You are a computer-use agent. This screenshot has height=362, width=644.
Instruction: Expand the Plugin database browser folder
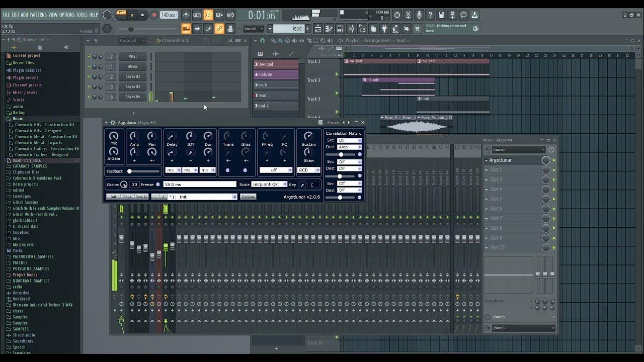(x=27, y=70)
